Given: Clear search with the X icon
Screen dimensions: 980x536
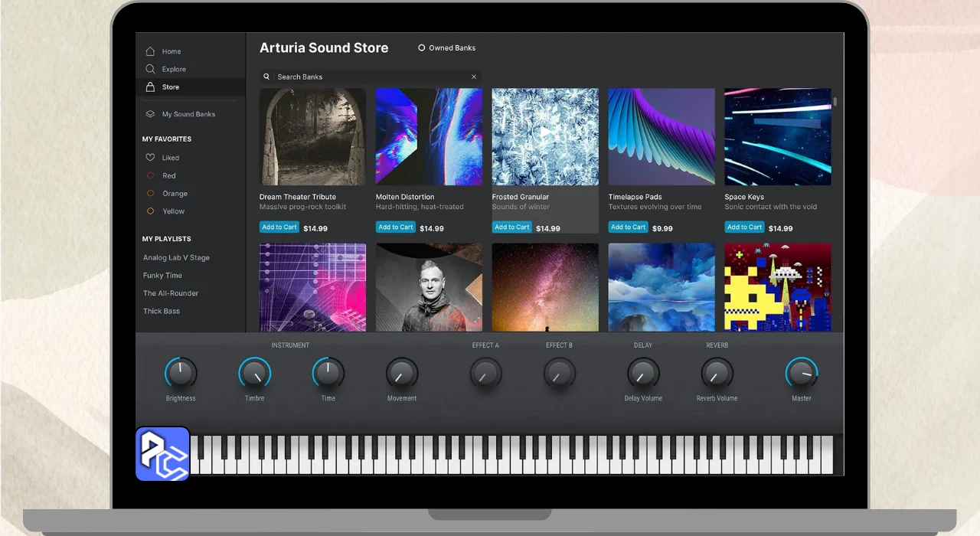Looking at the screenshot, I should tap(474, 77).
